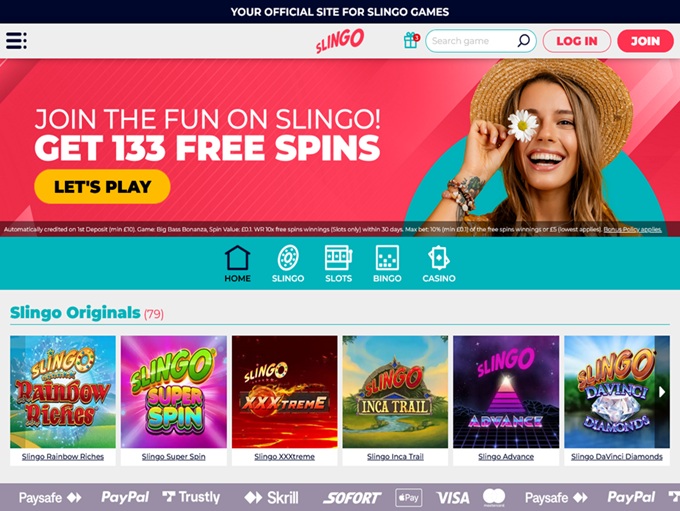The height and width of the screenshot is (511, 680).
Task: Click the LET'S PLAY banner button
Action: 102,187
